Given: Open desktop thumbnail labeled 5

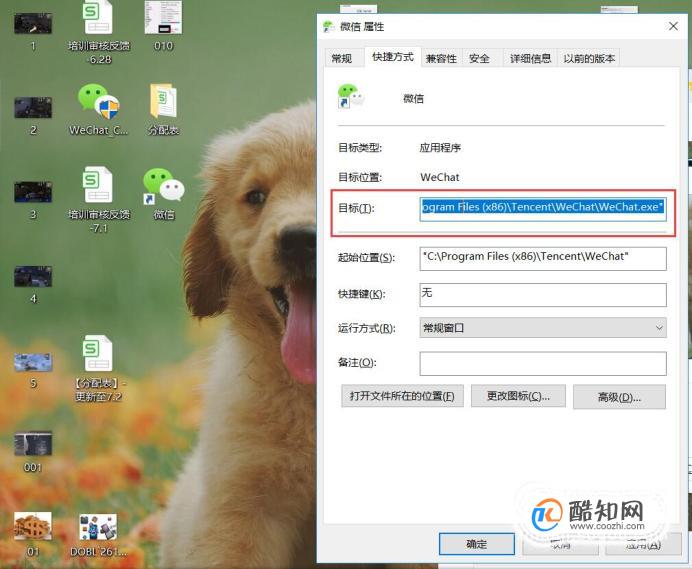Looking at the screenshot, I should point(33,362).
